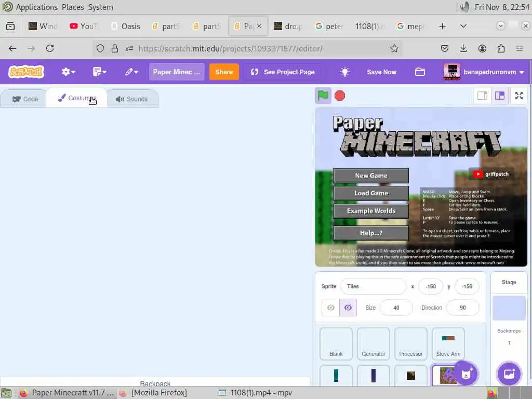Click the green flag to start project
The height and width of the screenshot is (399, 532).
click(x=323, y=96)
